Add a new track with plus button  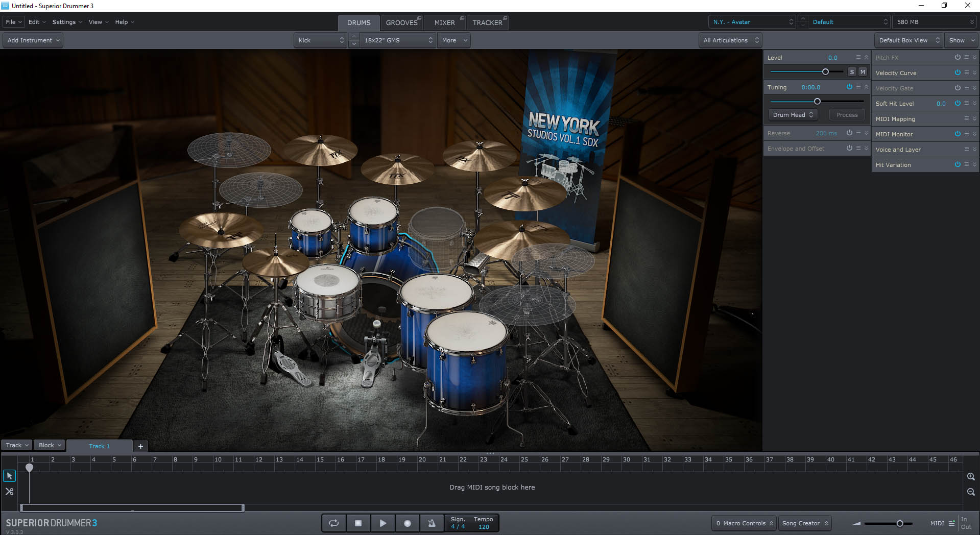[x=140, y=446]
